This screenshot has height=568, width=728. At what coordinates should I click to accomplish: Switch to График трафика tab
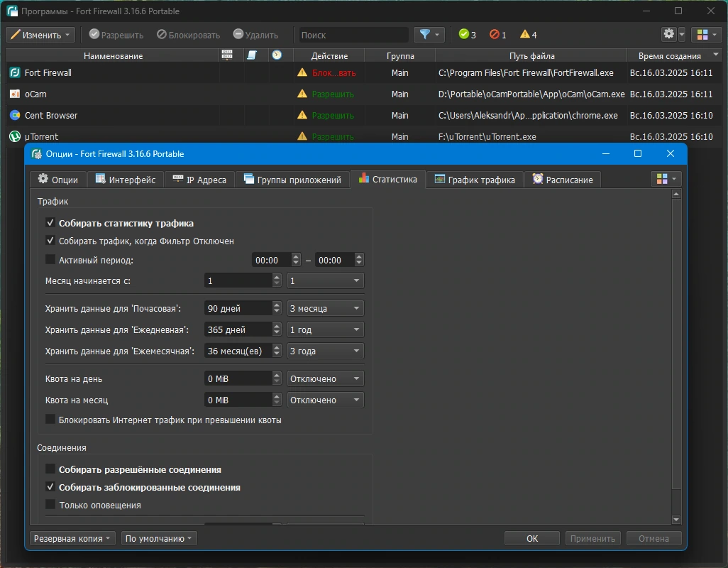tap(475, 179)
